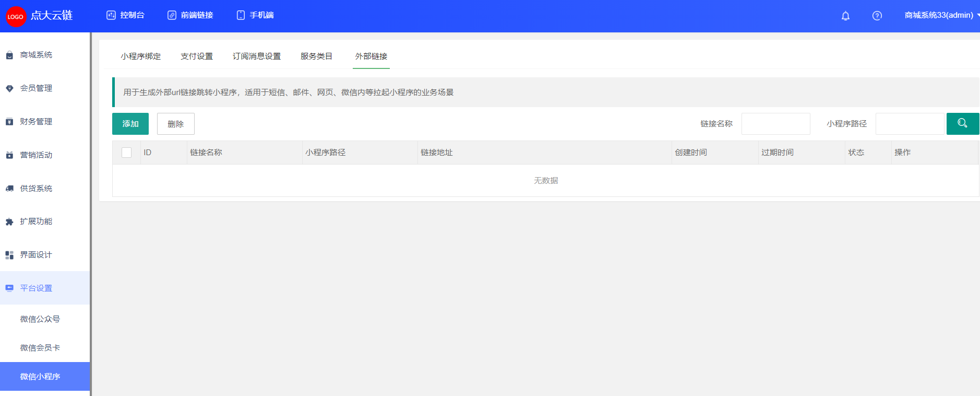Click the 前端链接 link icon

172,15
